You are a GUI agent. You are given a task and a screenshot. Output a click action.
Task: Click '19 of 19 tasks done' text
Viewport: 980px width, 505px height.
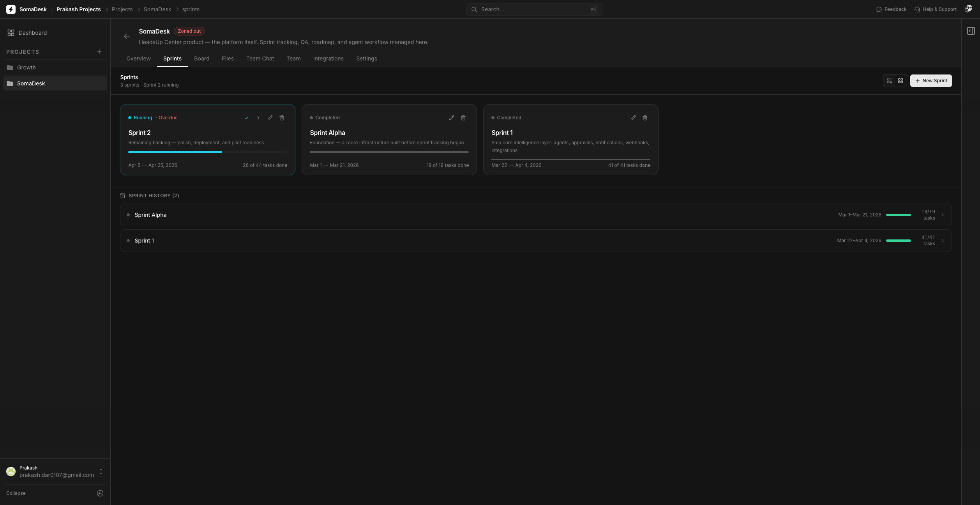point(447,165)
